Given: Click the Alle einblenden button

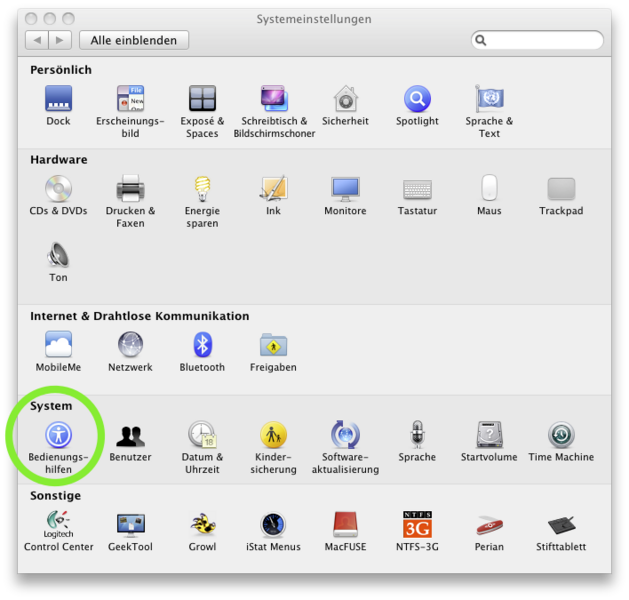Looking at the screenshot, I should [x=133, y=41].
